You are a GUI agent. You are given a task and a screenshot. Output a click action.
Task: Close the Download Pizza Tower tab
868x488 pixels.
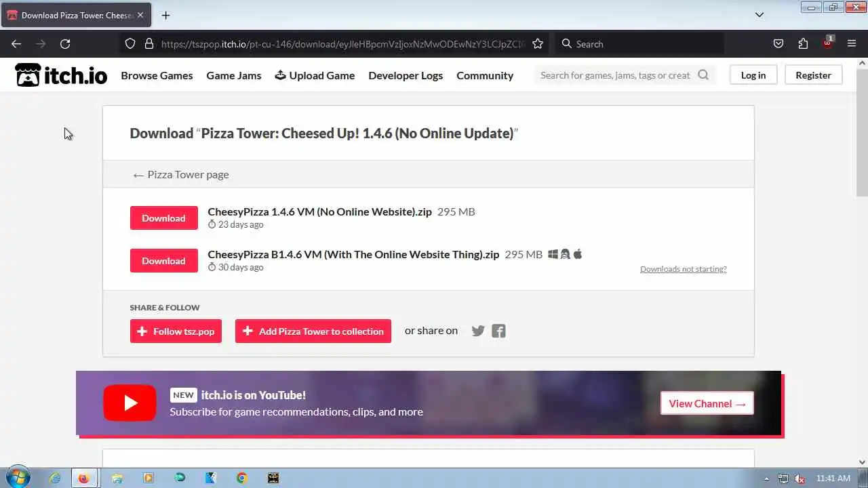tap(140, 15)
